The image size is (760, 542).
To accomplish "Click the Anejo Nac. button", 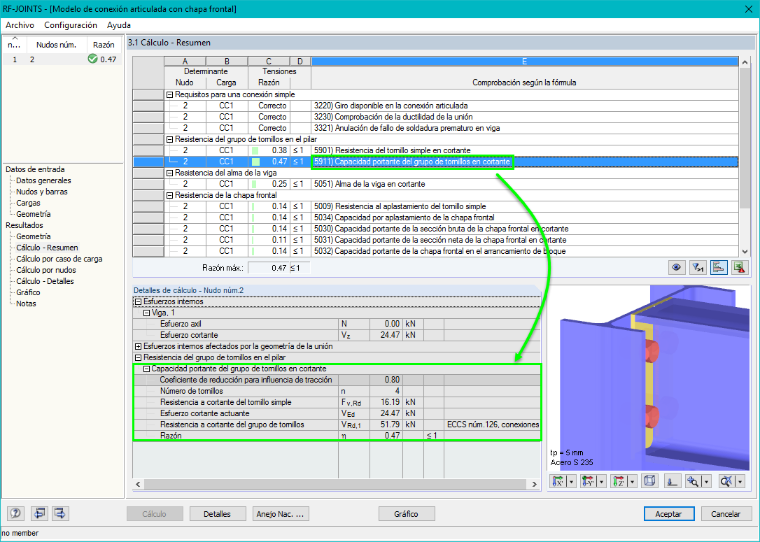I will pyautogui.click(x=280, y=514).
